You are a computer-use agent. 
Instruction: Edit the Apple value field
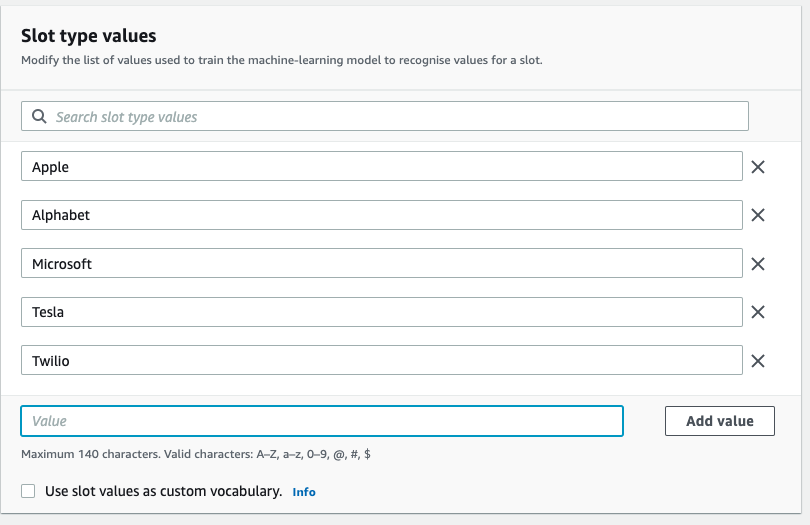pyautogui.click(x=382, y=166)
